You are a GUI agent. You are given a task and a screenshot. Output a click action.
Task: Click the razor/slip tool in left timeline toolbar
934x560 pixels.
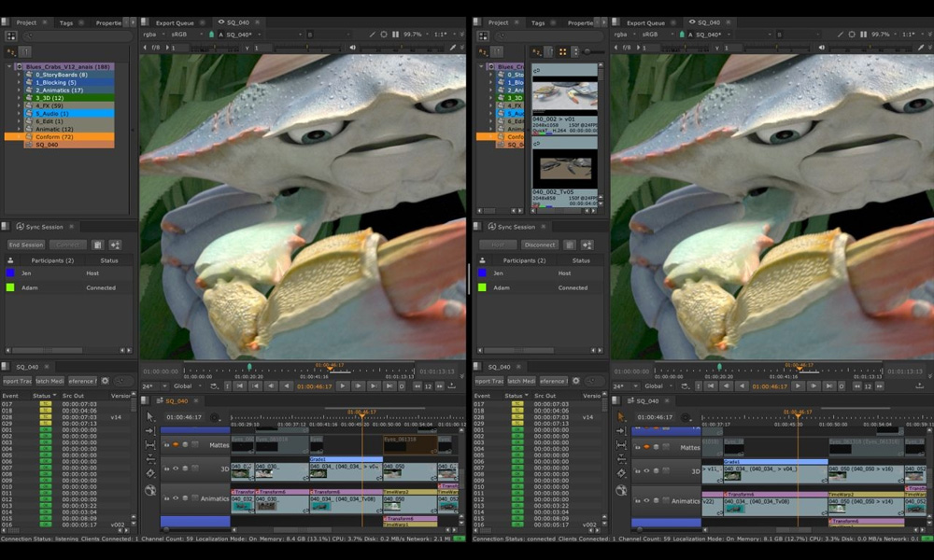[150, 458]
